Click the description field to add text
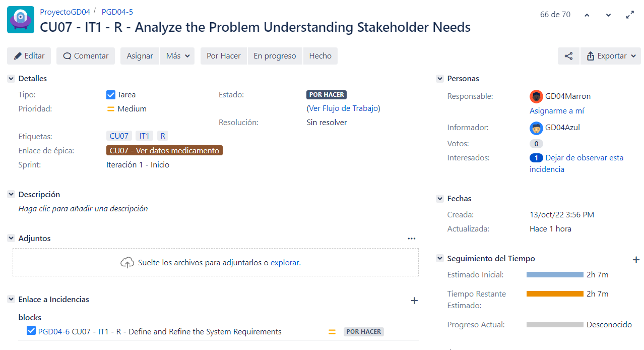The image size is (644, 350). 83,209
